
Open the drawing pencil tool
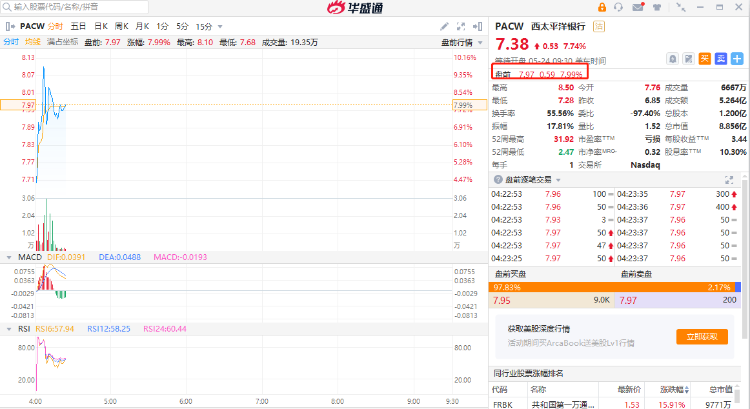pos(444,26)
